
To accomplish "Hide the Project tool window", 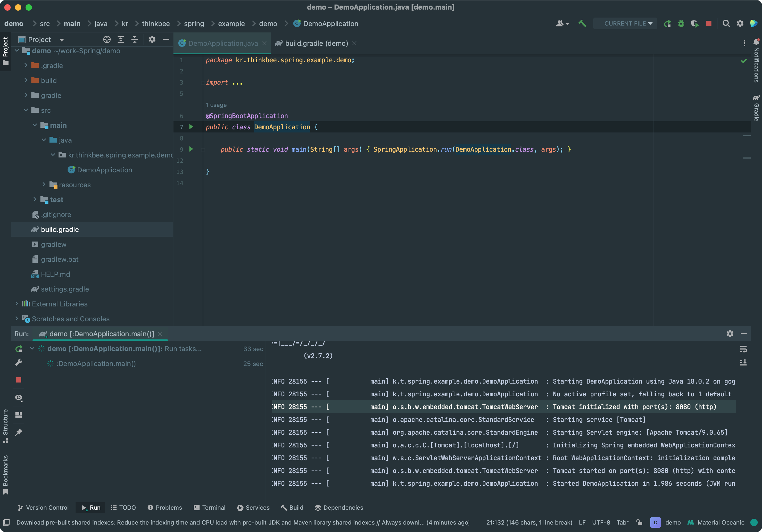I will [165, 39].
